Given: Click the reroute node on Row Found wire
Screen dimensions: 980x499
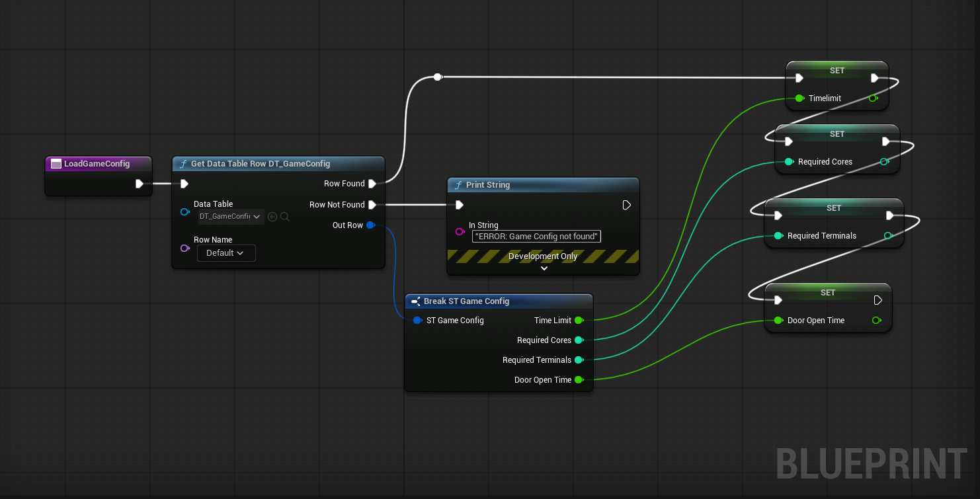Looking at the screenshot, I should click(x=438, y=77).
